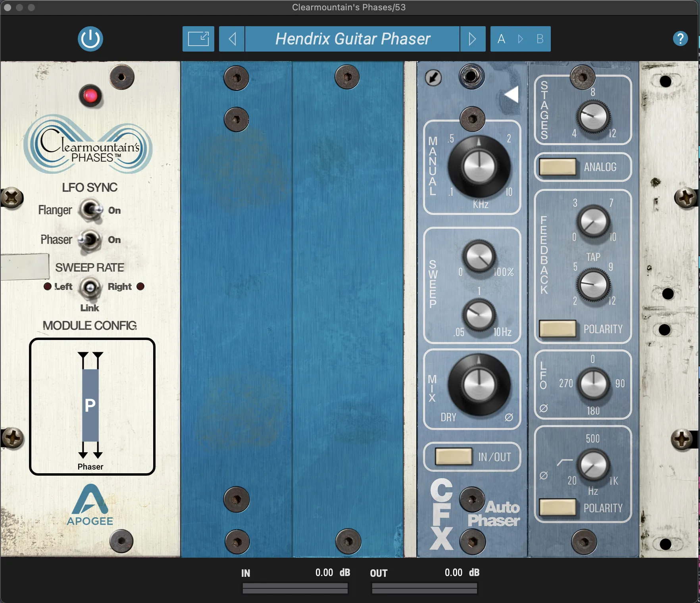Close the plugin window red button
This screenshot has height=603, width=700.
pos(8,8)
